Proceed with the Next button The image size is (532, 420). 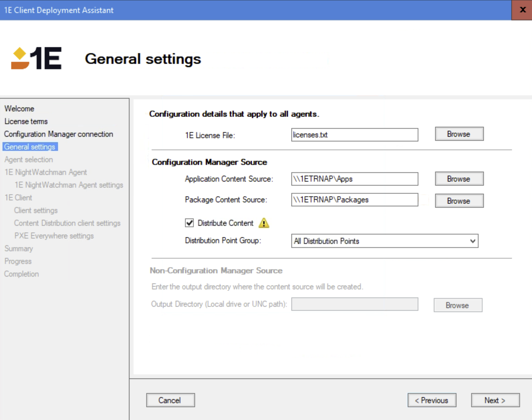coord(495,400)
